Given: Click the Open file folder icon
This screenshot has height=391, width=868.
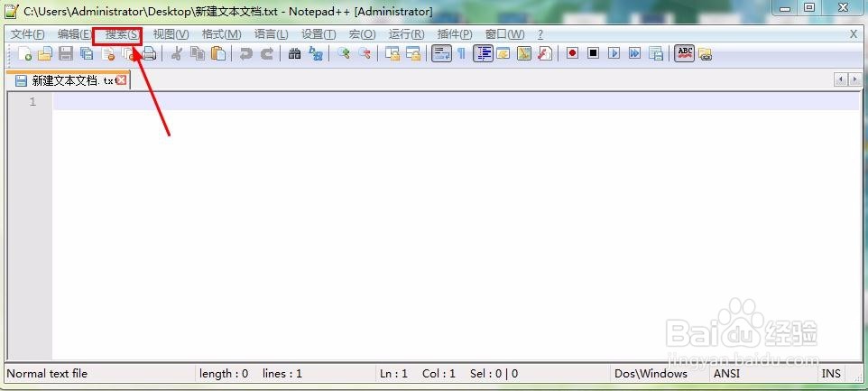Looking at the screenshot, I should (x=45, y=53).
